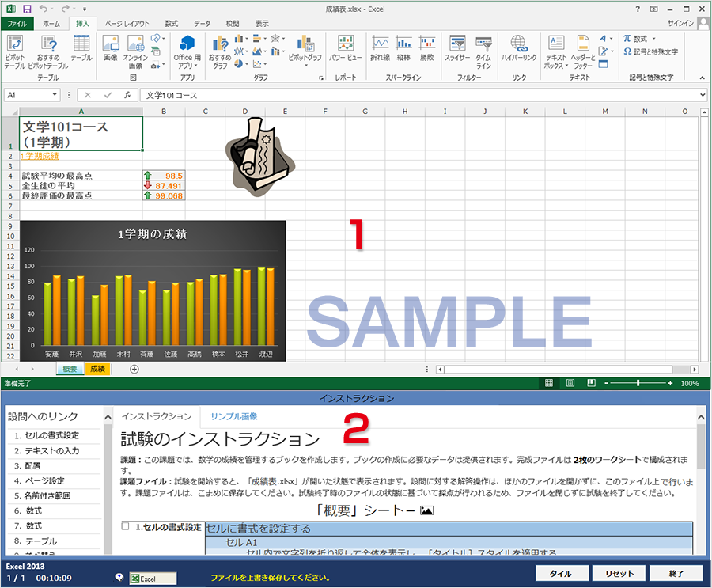Image resolution: width=712 pixels, height=588 pixels.
Task: Open Excel help question mark icon
Action: [x=638, y=9]
